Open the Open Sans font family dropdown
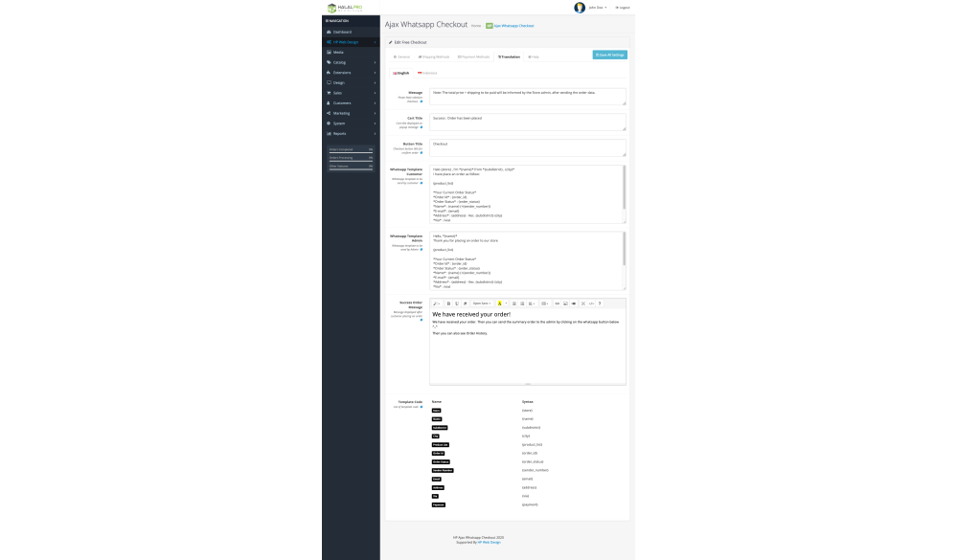This screenshot has height=560, width=958. [x=482, y=303]
